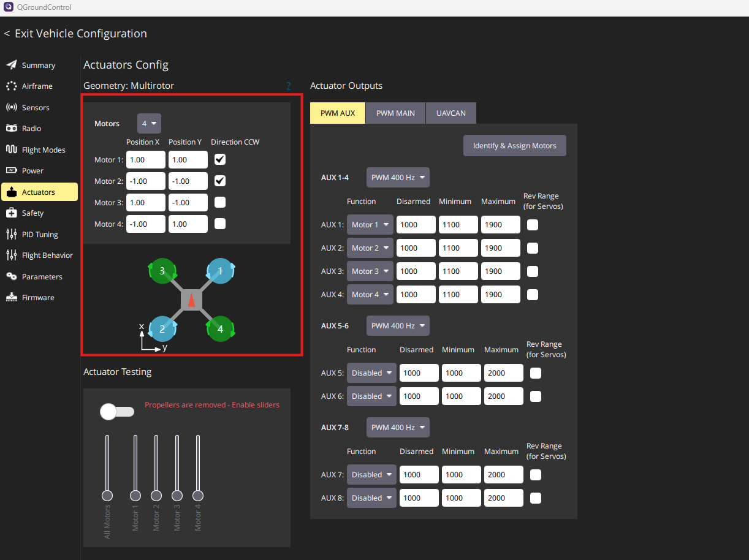749x560 pixels.
Task: Open AUX 1-4 PWM 400 Hz dropdown
Action: [398, 178]
